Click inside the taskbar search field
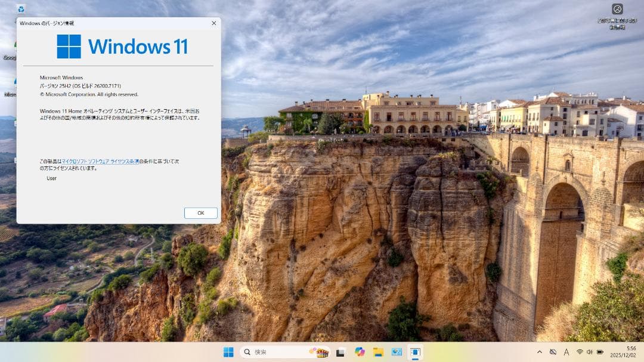 pos(274,352)
